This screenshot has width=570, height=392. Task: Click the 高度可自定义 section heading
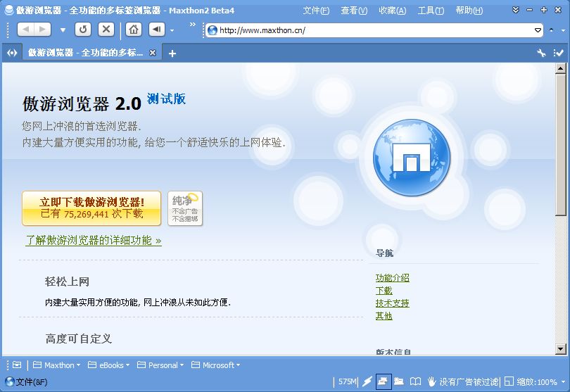[79, 339]
